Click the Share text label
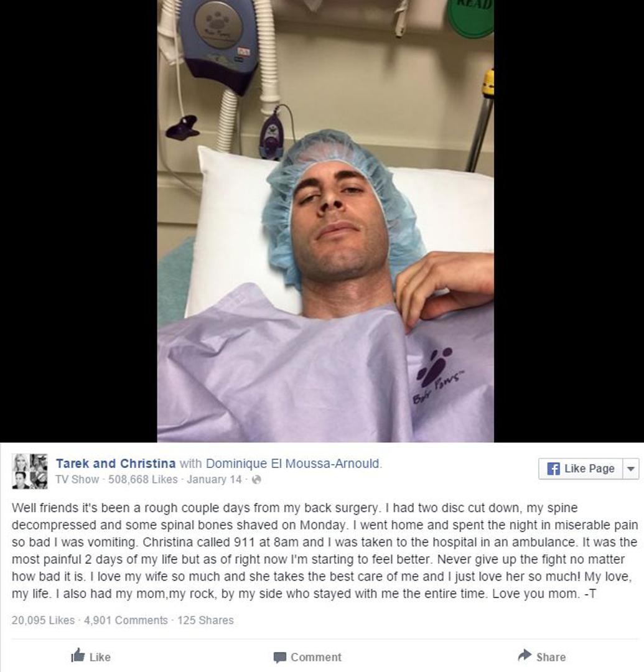The height and width of the screenshot is (672, 644). point(551,657)
